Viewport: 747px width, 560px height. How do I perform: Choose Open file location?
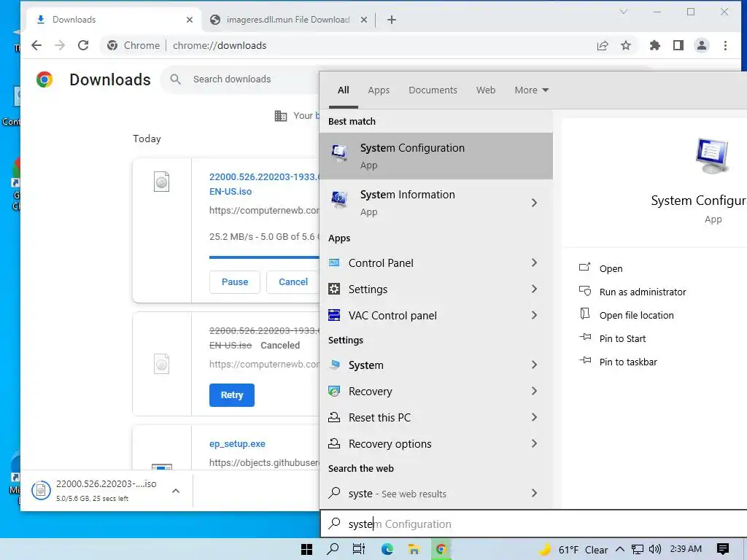pos(636,315)
